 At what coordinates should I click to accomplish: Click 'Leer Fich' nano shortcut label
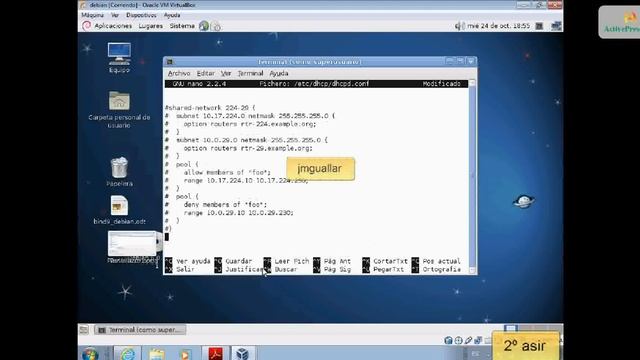click(x=292, y=261)
